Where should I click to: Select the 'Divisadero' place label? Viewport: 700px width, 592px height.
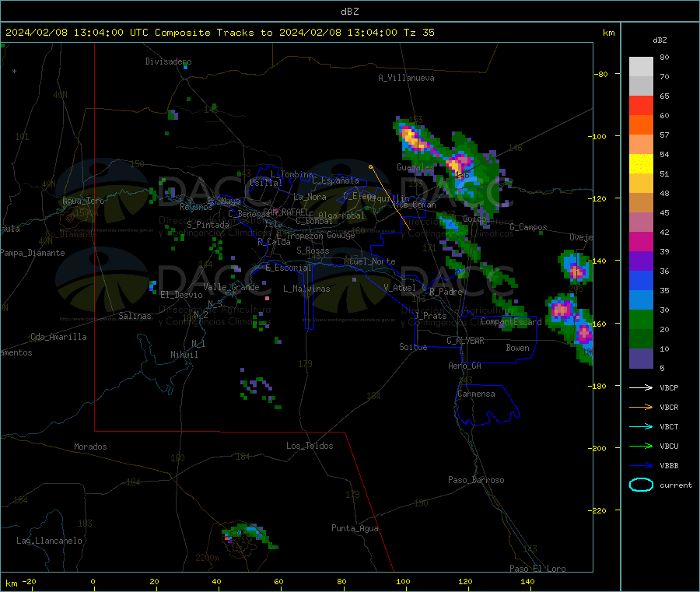tap(168, 61)
